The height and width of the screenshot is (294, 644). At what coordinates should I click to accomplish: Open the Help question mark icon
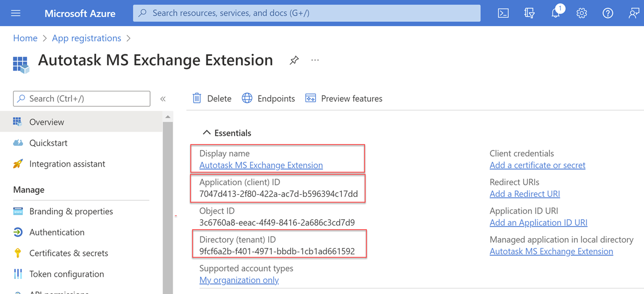coord(607,13)
